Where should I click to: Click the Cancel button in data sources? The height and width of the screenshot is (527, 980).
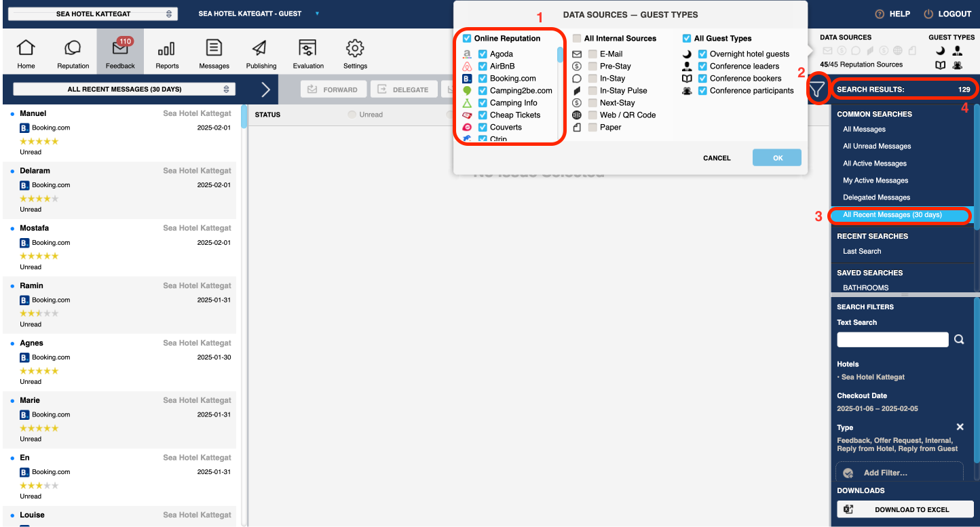tap(717, 158)
